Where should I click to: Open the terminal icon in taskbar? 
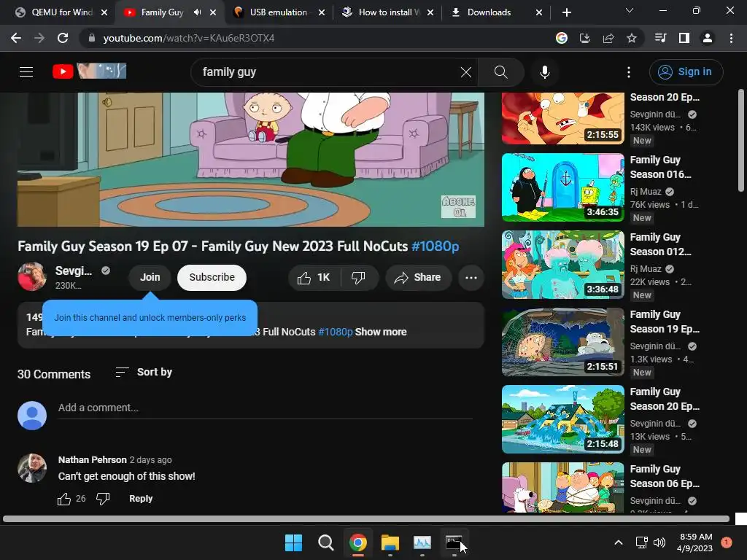[x=454, y=542]
